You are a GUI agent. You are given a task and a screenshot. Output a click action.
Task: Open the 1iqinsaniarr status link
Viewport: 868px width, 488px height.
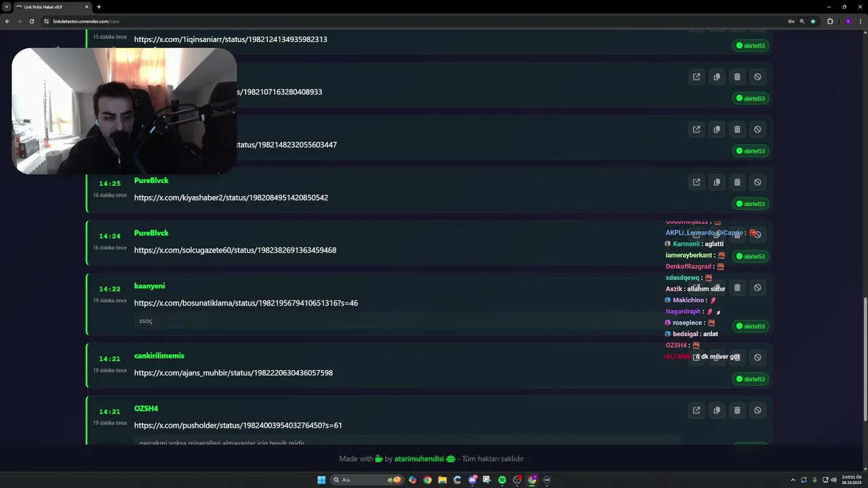coord(231,39)
